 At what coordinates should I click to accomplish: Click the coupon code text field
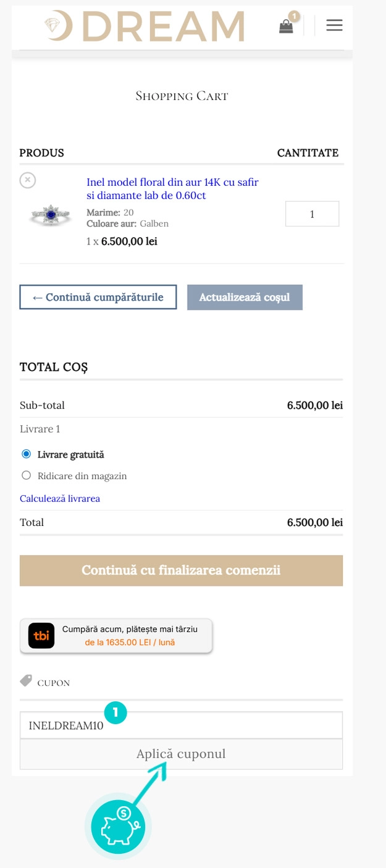[x=181, y=725]
